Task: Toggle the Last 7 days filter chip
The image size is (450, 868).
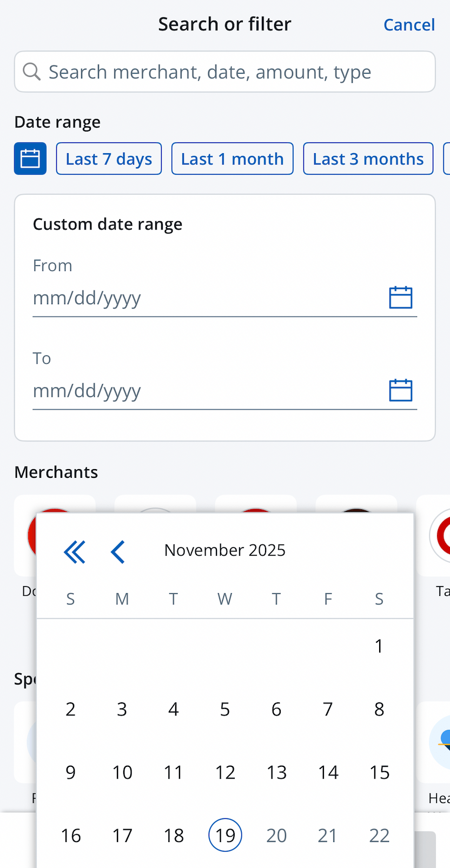Action: [109, 158]
